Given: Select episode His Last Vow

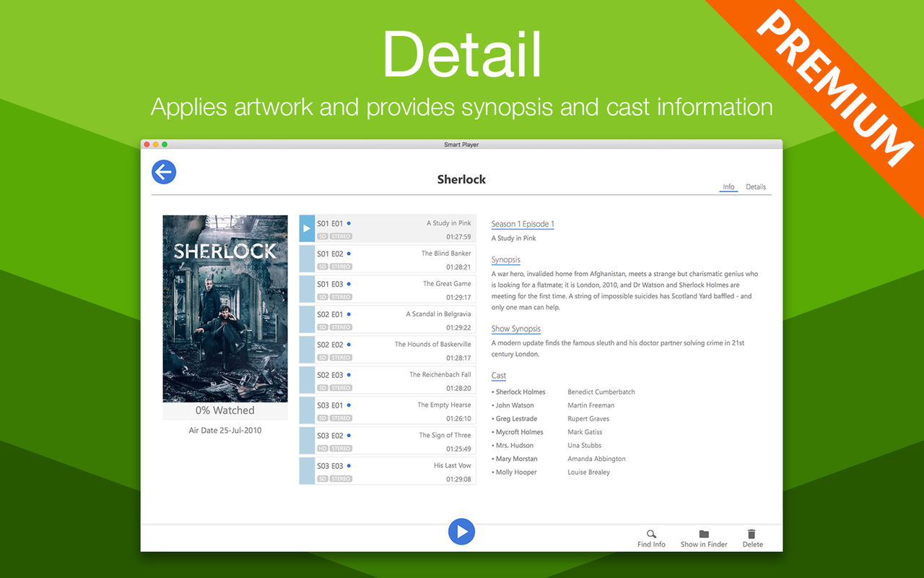Looking at the screenshot, I should click(388, 471).
